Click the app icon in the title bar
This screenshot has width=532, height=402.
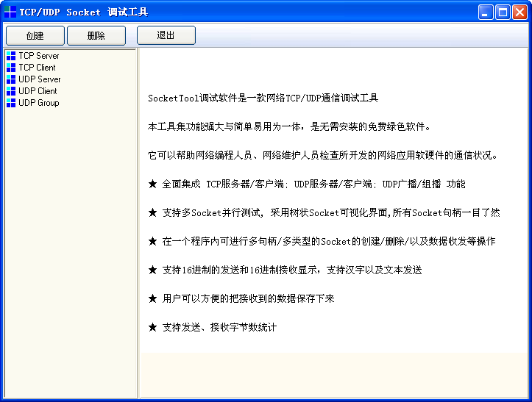pos(10,12)
